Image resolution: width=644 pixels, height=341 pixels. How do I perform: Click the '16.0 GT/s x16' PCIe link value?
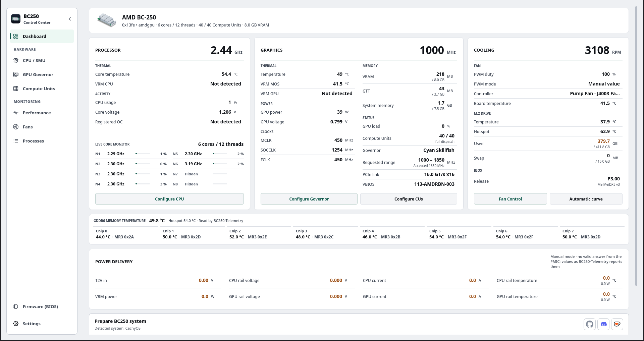point(439,174)
